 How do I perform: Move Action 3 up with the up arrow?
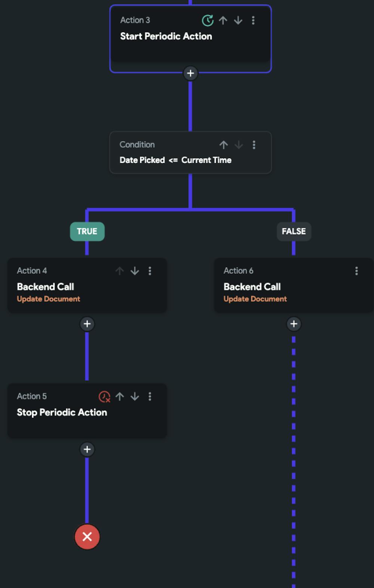(223, 21)
